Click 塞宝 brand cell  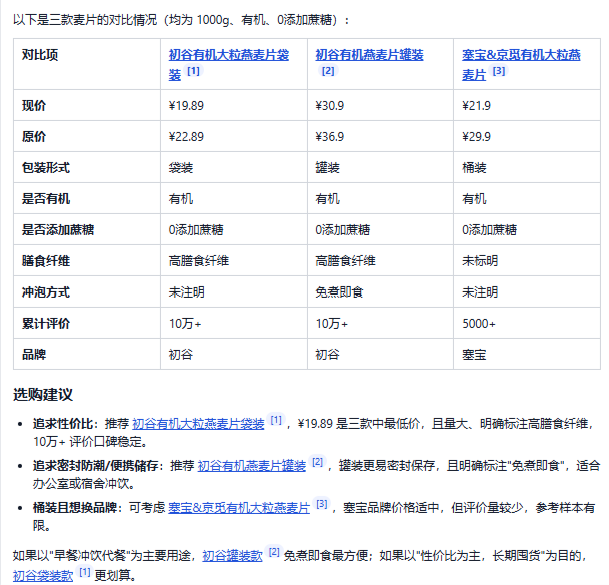[474, 355]
